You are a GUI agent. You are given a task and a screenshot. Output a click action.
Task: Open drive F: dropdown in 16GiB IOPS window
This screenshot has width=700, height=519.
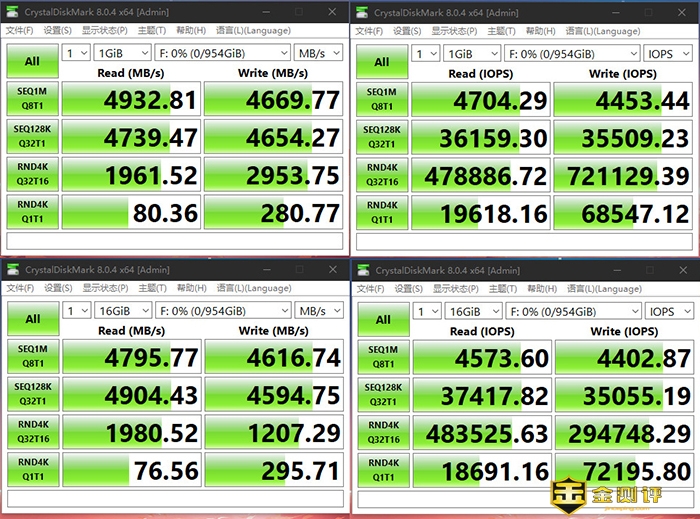tap(573, 311)
